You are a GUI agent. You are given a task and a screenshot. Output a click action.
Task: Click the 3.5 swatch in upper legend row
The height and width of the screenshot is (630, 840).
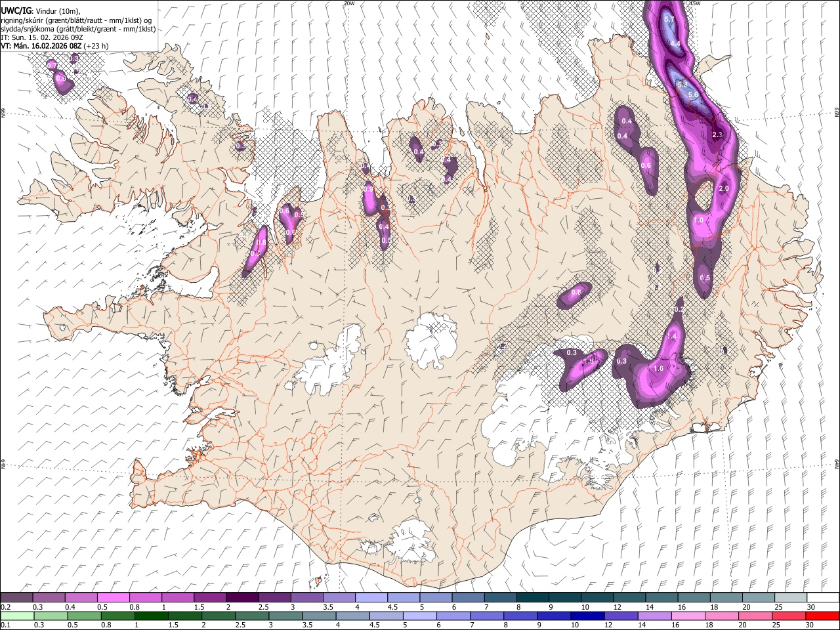click(339, 598)
